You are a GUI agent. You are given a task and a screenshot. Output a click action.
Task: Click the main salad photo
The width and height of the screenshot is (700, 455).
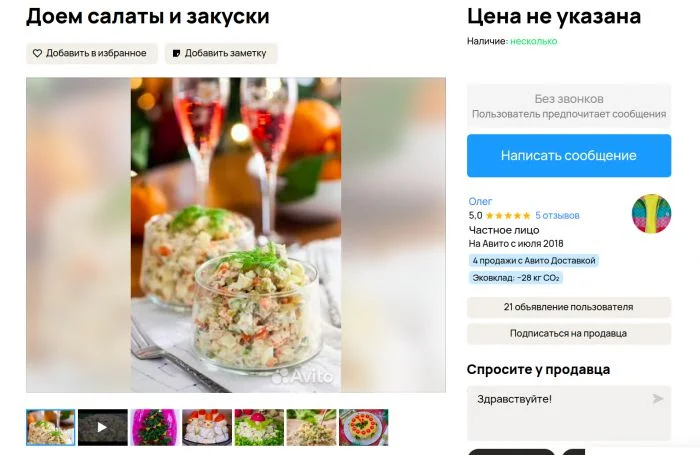point(236,235)
